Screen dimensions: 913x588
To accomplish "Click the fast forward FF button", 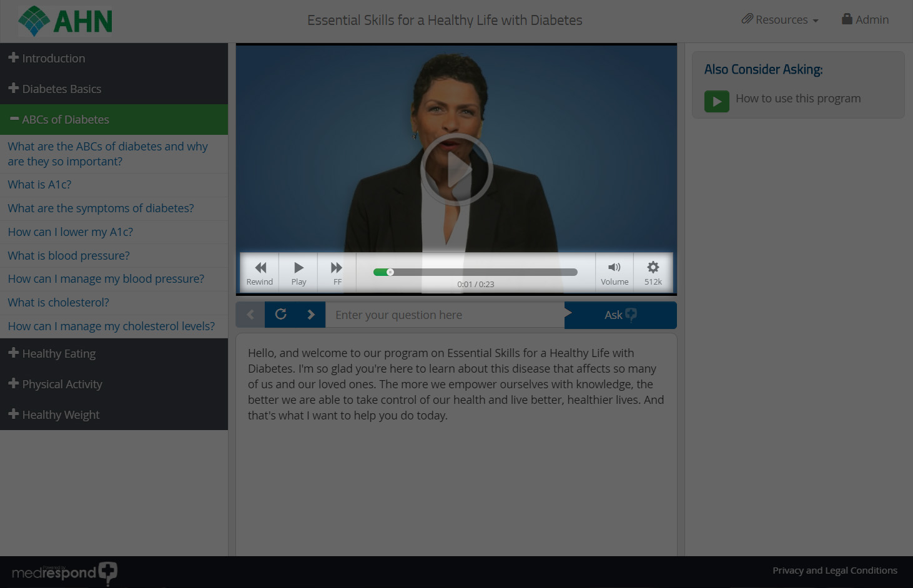I will [337, 273].
